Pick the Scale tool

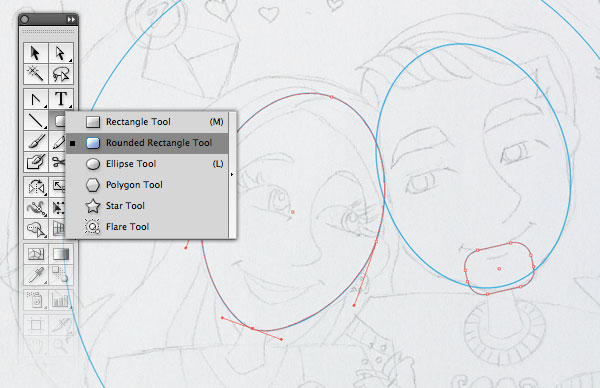click(57, 187)
